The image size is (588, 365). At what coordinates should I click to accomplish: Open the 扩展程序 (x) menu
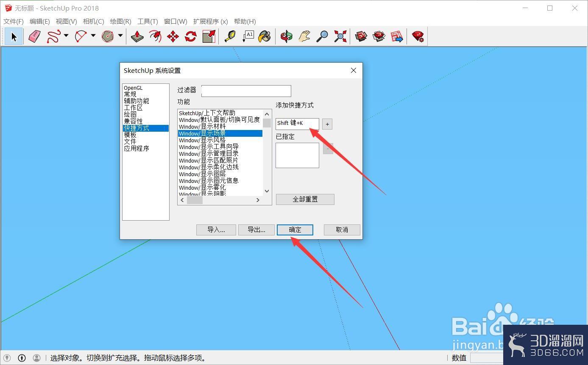tap(211, 21)
